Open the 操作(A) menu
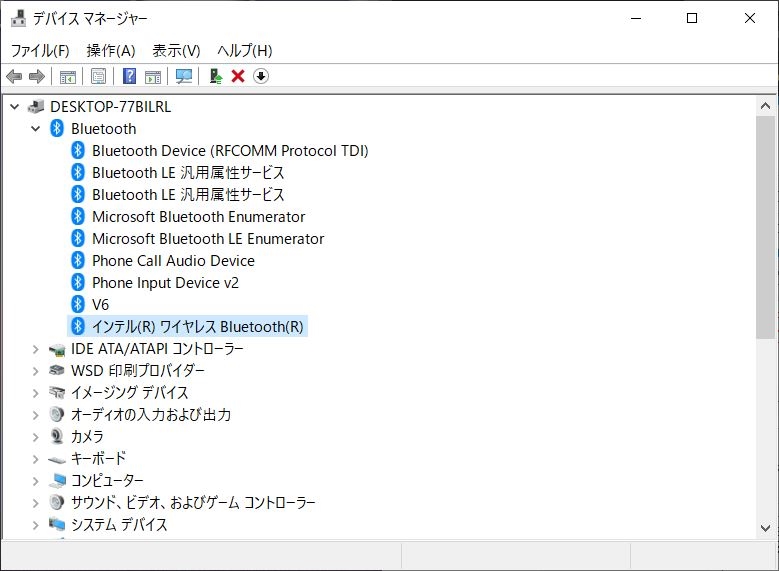Image resolution: width=779 pixels, height=571 pixels. click(x=111, y=50)
